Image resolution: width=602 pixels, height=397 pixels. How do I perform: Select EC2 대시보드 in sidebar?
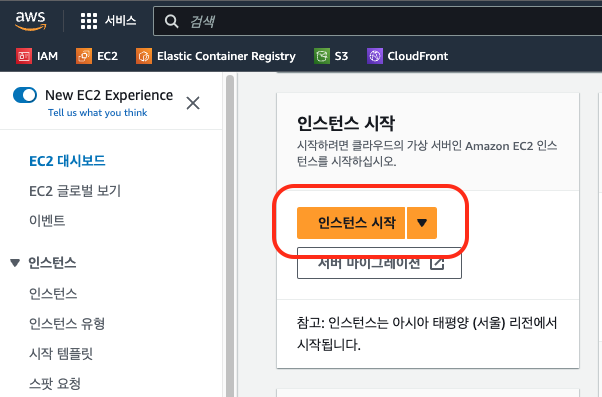[67, 161]
